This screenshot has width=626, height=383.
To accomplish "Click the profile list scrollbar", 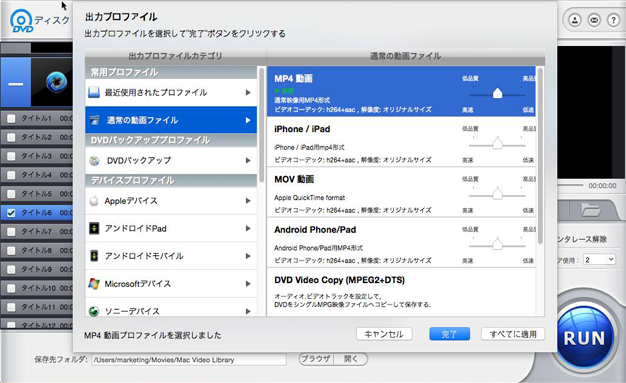I will tap(540, 156).
